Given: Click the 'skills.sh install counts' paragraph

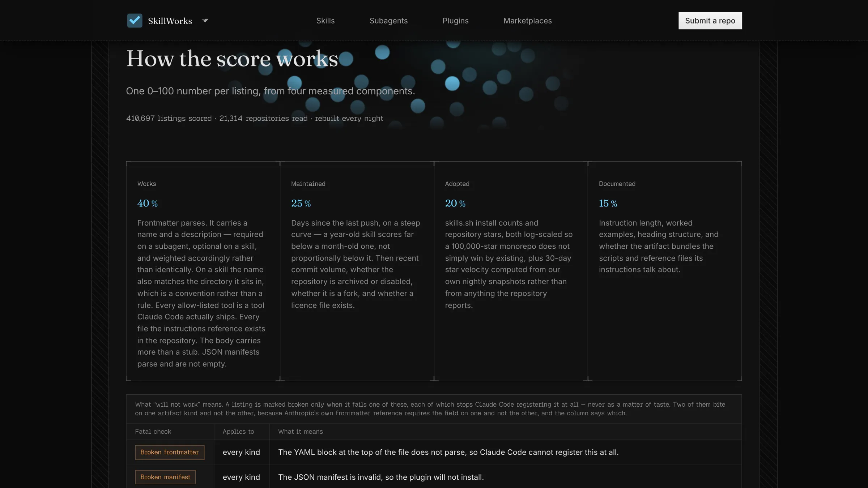Looking at the screenshot, I should [509, 264].
